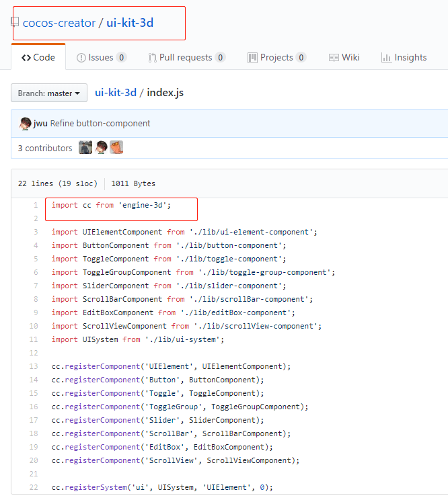The image size is (448, 504).
Task: Click jwu's avatar in the commit bar
Action: [x=26, y=124]
